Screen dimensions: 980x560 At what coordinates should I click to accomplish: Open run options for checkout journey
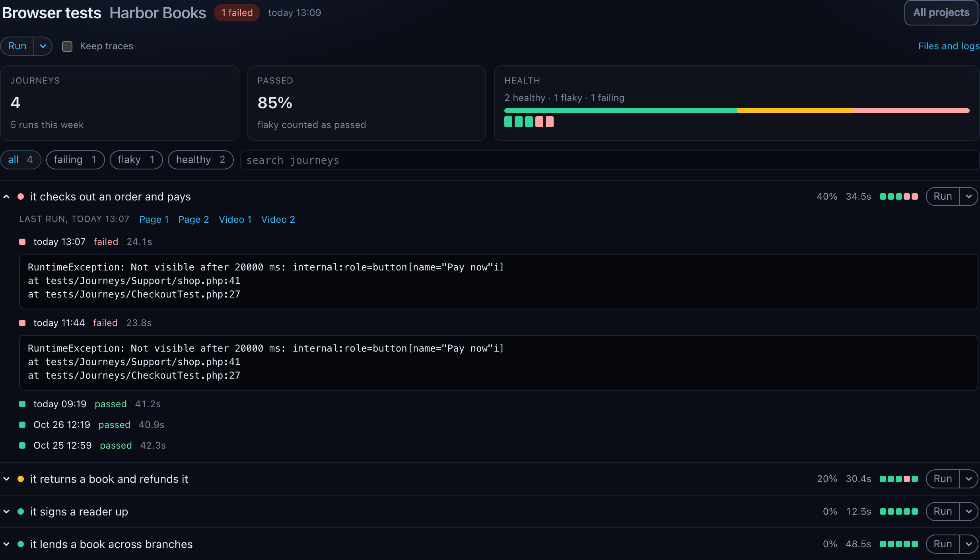click(969, 196)
